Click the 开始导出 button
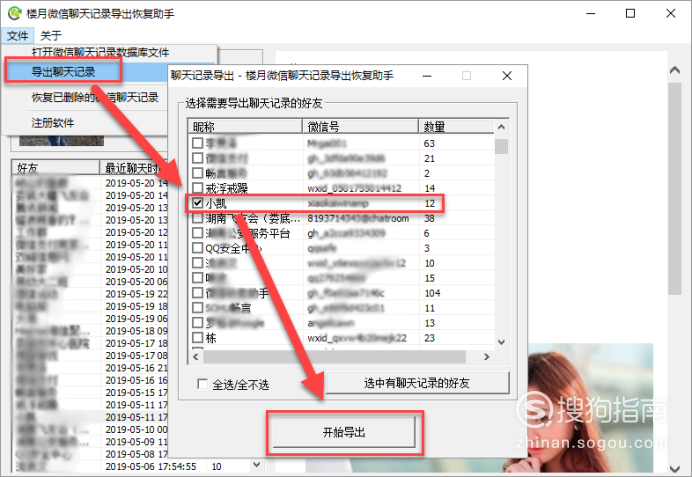The image size is (692, 477). click(x=343, y=432)
